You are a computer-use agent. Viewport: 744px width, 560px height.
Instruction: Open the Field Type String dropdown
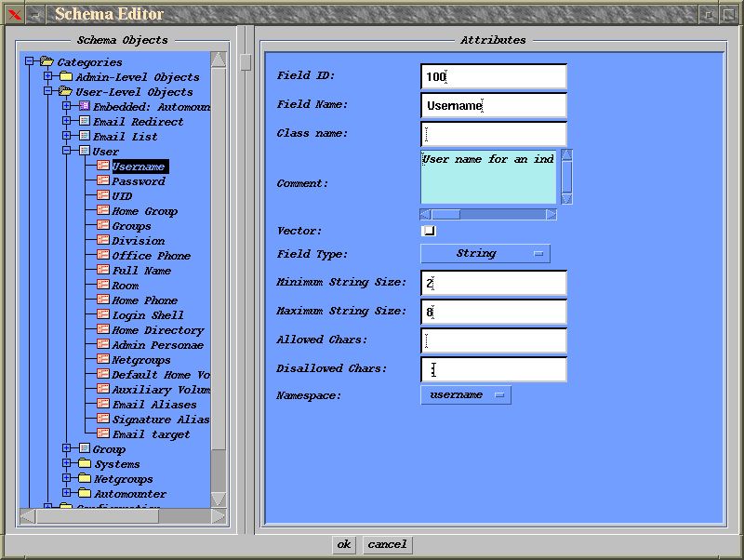click(x=485, y=253)
